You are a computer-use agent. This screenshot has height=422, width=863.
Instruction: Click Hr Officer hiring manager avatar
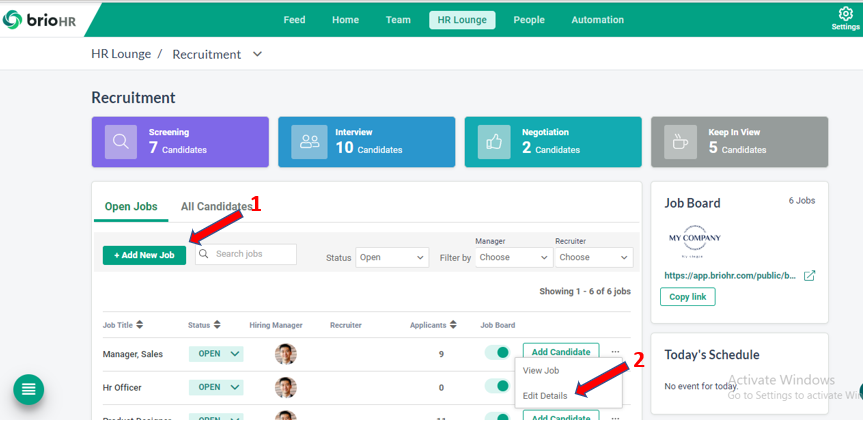pos(286,387)
